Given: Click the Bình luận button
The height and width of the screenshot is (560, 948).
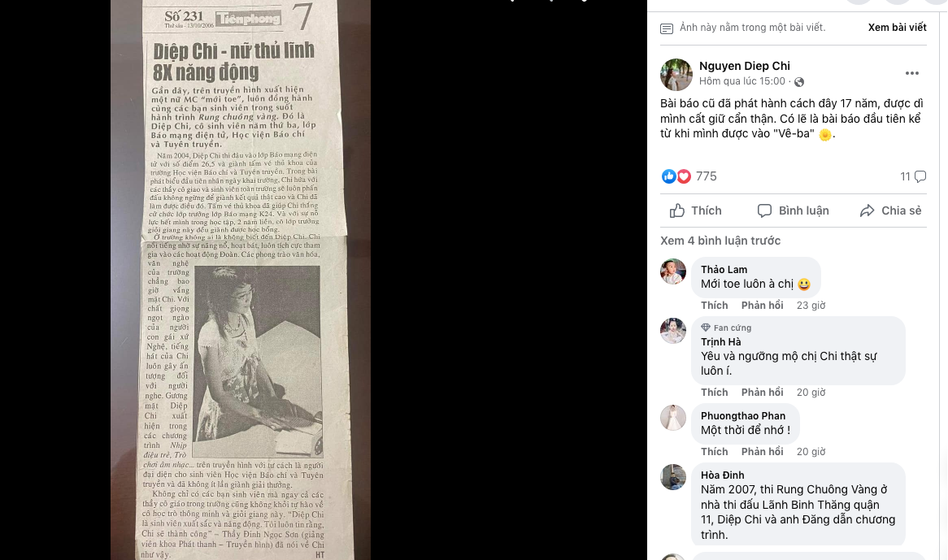Looking at the screenshot, I should pos(794,211).
